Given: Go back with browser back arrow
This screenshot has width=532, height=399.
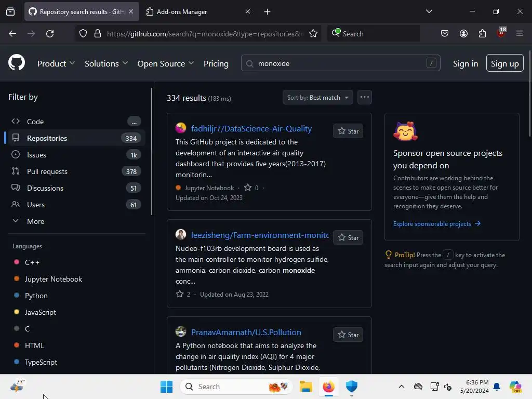Looking at the screenshot, I should 12,34.
